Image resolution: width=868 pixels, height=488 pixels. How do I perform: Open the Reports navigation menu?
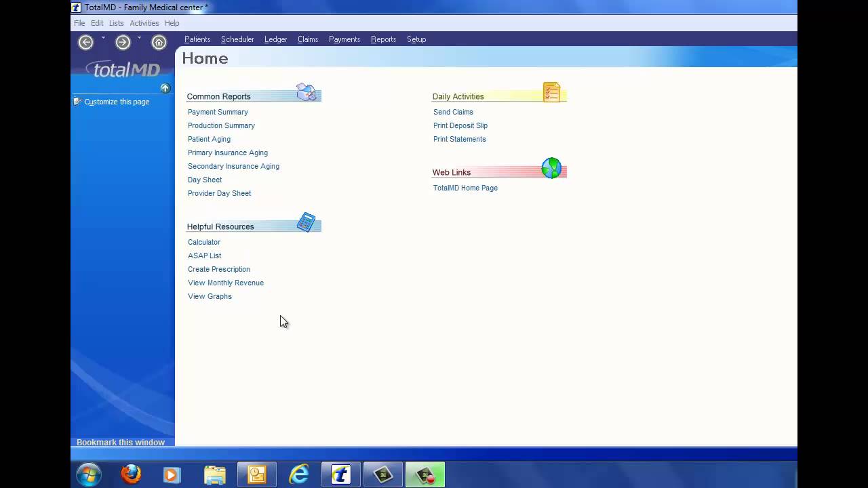[383, 39]
